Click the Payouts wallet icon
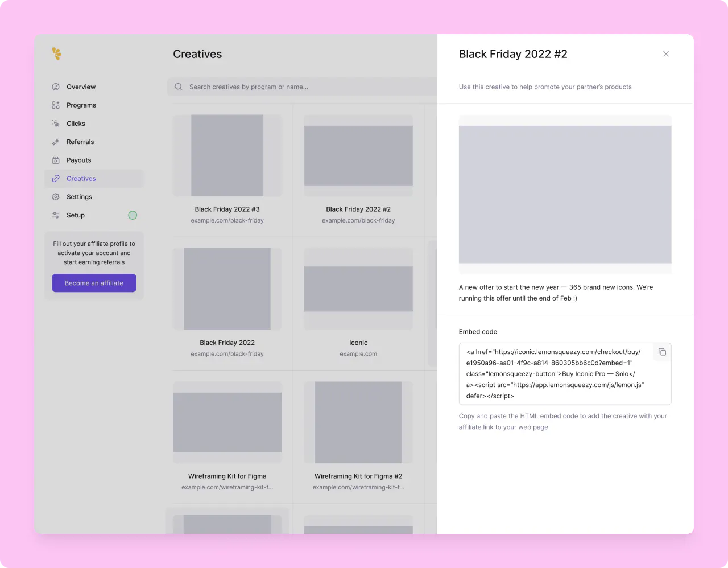The width and height of the screenshot is (728, 568). 56,160
